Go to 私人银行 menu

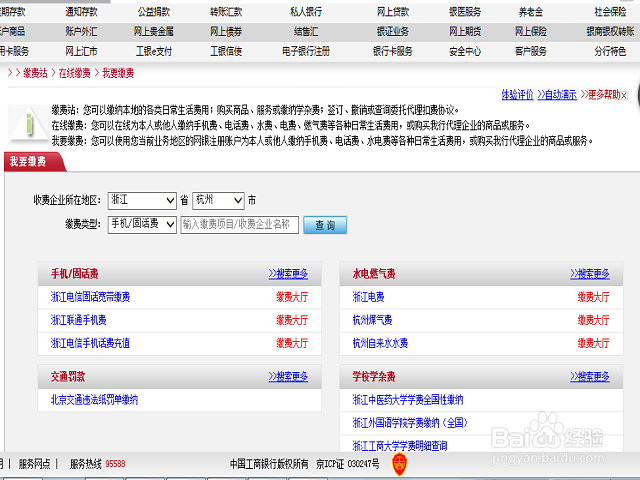(x=306, y=12)
